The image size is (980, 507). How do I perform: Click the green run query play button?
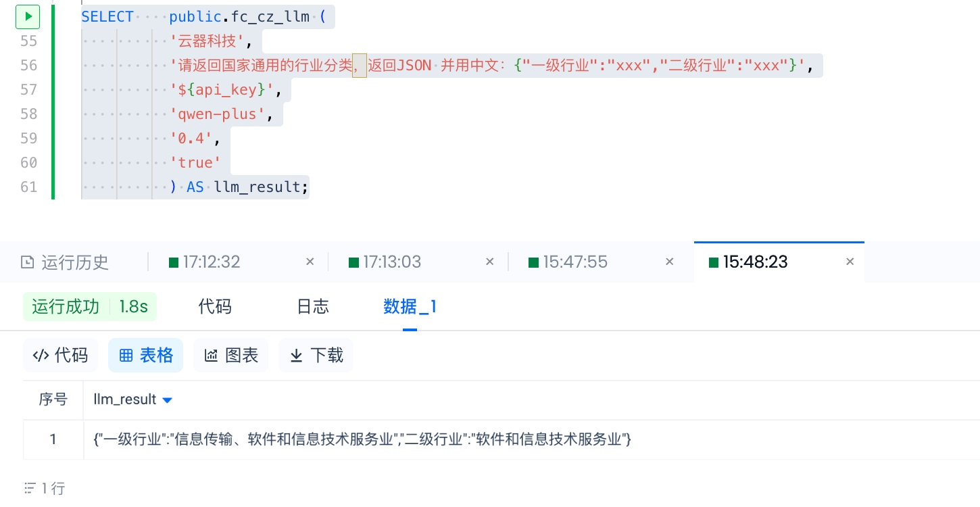28,16
